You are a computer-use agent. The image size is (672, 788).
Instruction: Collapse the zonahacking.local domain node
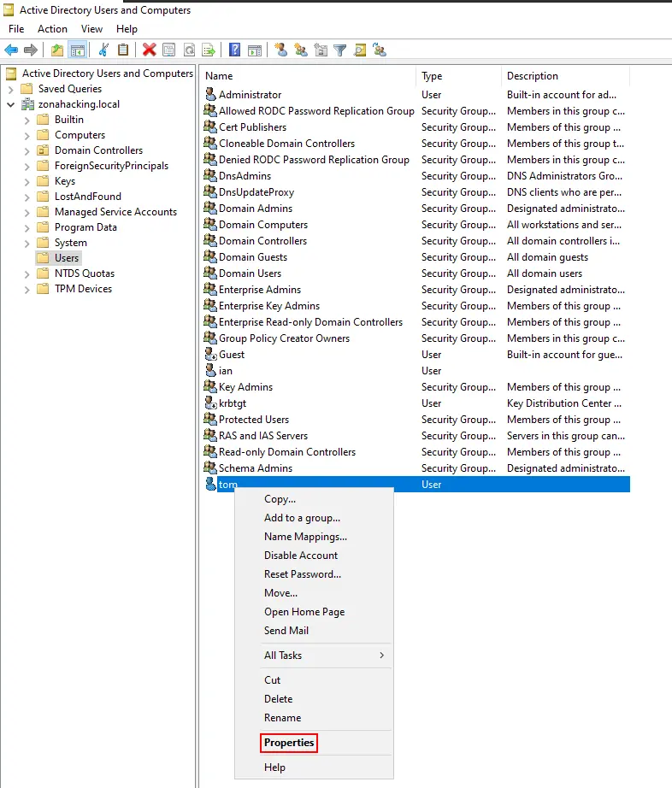(10, 104)
